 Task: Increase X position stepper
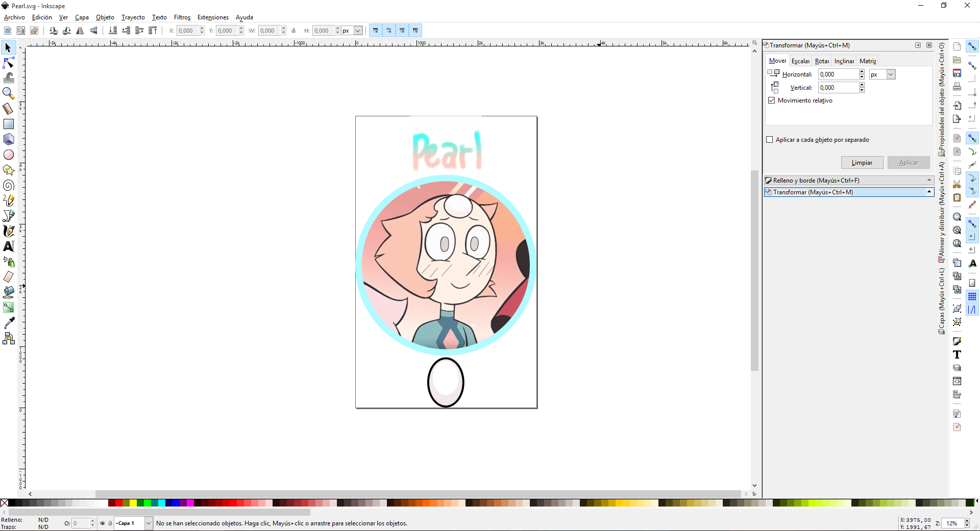[x=202, y=29]
